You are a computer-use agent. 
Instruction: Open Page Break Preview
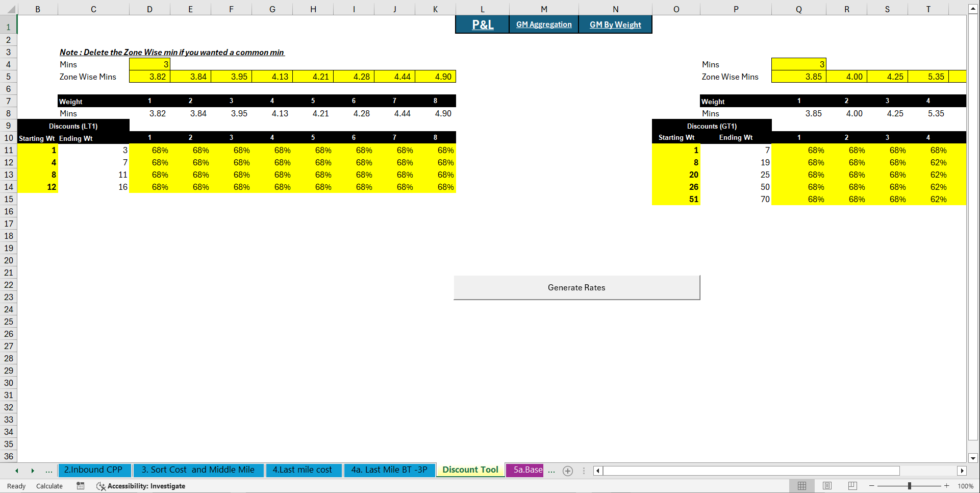(851, 486)
